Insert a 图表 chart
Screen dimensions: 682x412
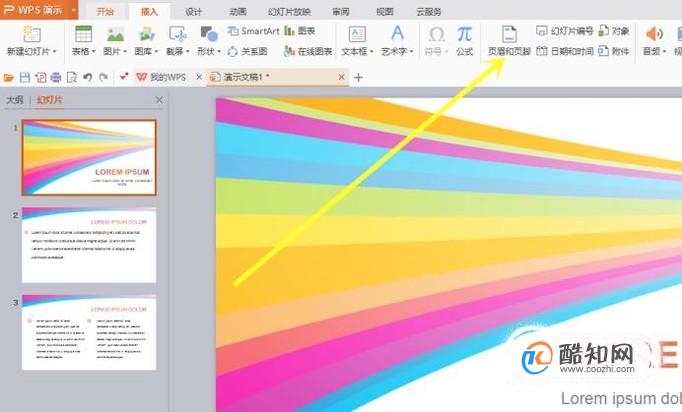(x=299, y=31)
